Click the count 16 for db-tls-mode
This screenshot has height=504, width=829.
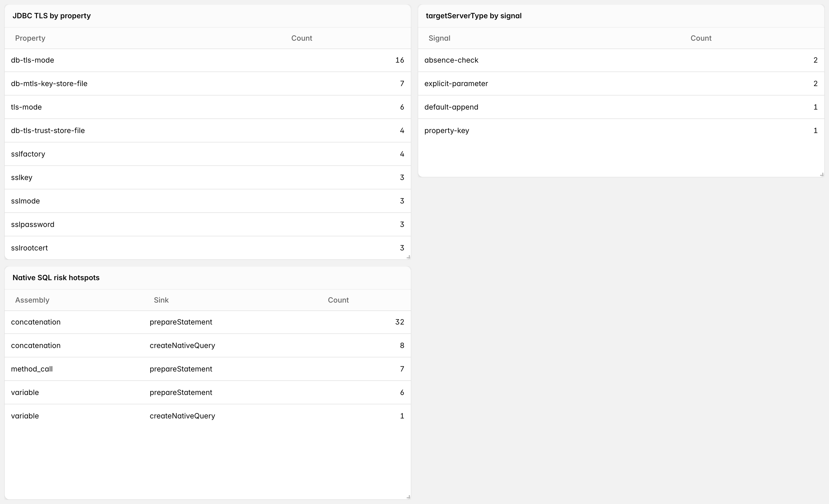400,60
